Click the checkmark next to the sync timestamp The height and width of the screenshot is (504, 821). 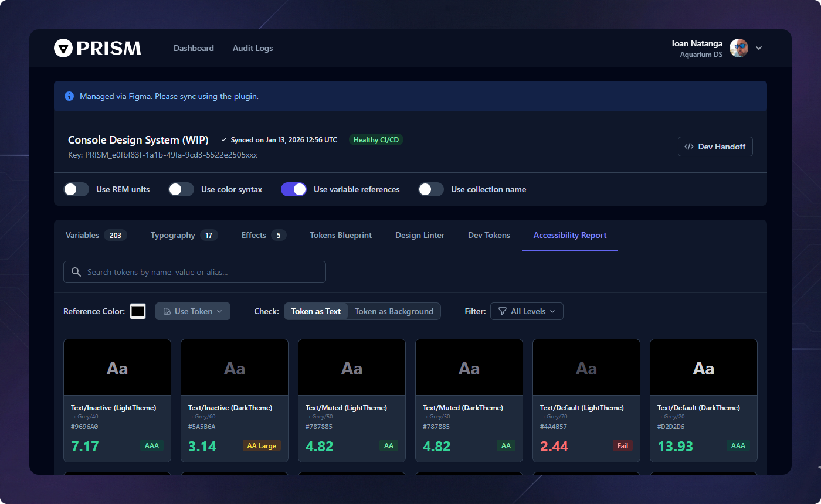click(x=223, y=139)
